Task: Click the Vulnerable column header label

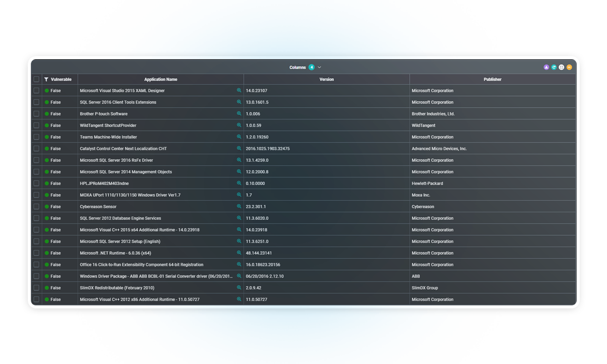Action: (61, 79)
